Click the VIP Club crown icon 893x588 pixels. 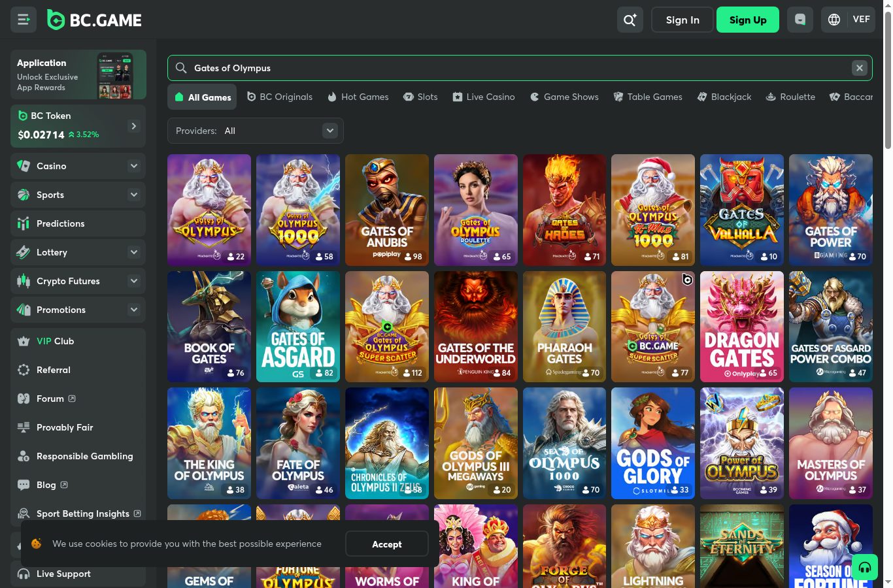[x=24, y=341]
